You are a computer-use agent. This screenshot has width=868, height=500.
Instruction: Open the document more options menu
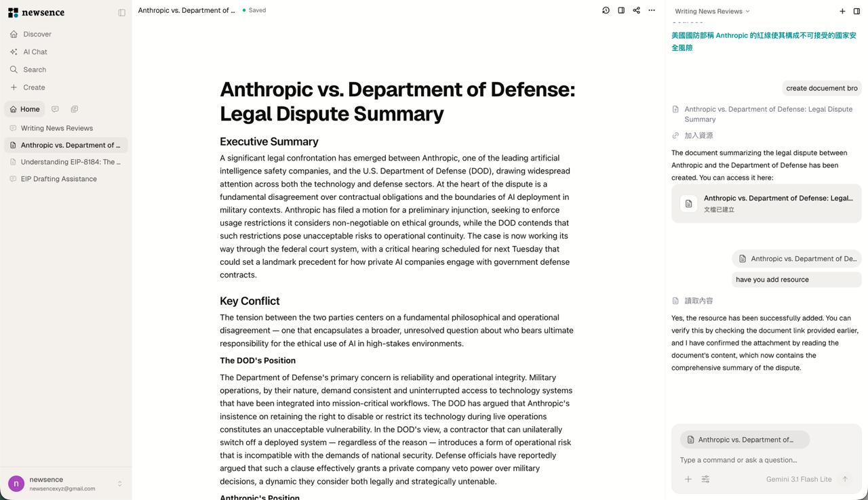coord(652,10)
